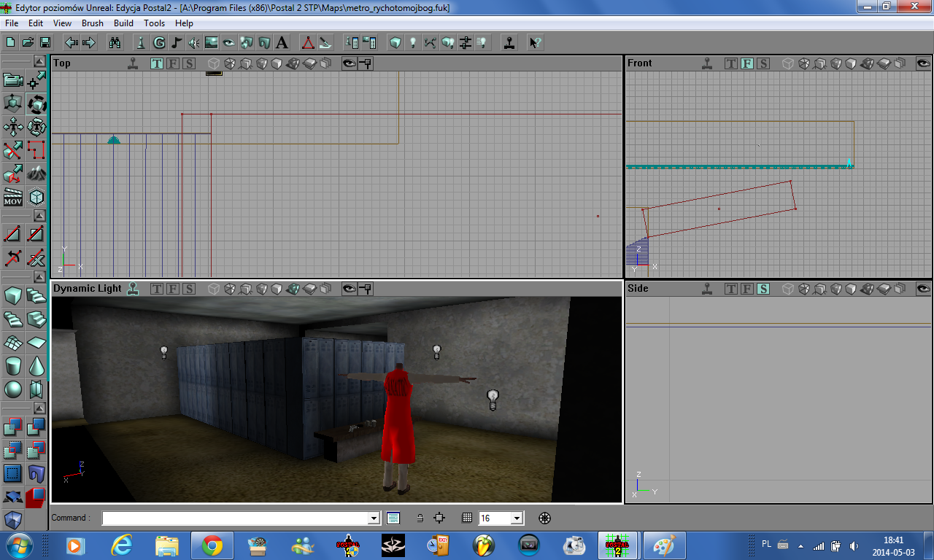Viewport: 934px width, 560px height.
Task: Collapse the CSG operations group arrow
Action: tap(39, 408)
